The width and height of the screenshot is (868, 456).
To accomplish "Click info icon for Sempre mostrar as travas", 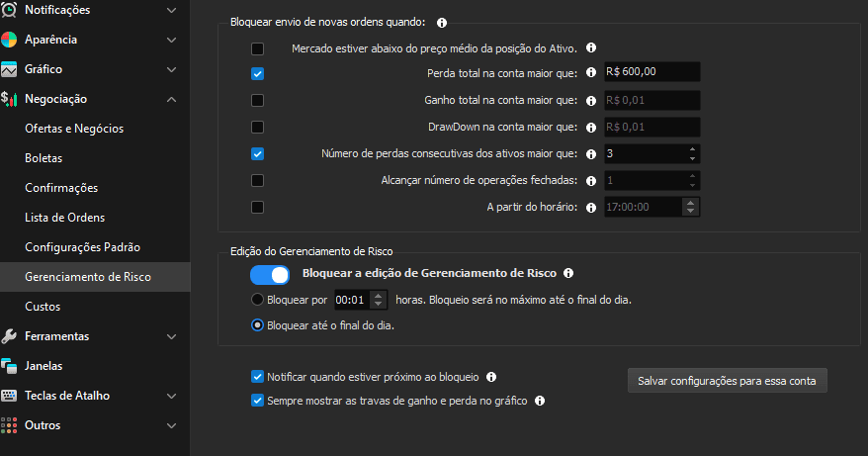I will pos(540,401).
